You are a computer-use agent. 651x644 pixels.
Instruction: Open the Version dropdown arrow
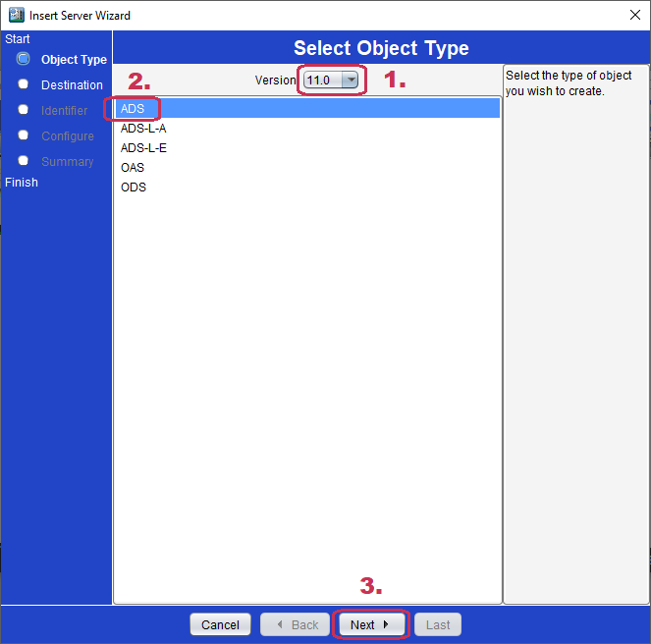350,80
